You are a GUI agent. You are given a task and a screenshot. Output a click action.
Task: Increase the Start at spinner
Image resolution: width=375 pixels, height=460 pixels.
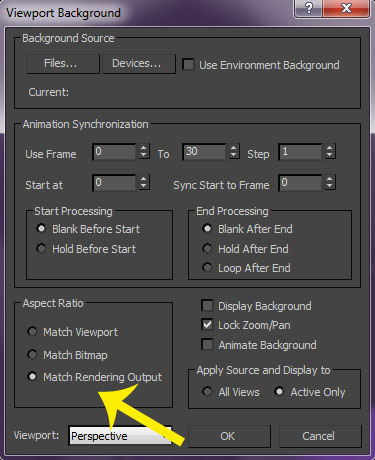click(144, 179)
